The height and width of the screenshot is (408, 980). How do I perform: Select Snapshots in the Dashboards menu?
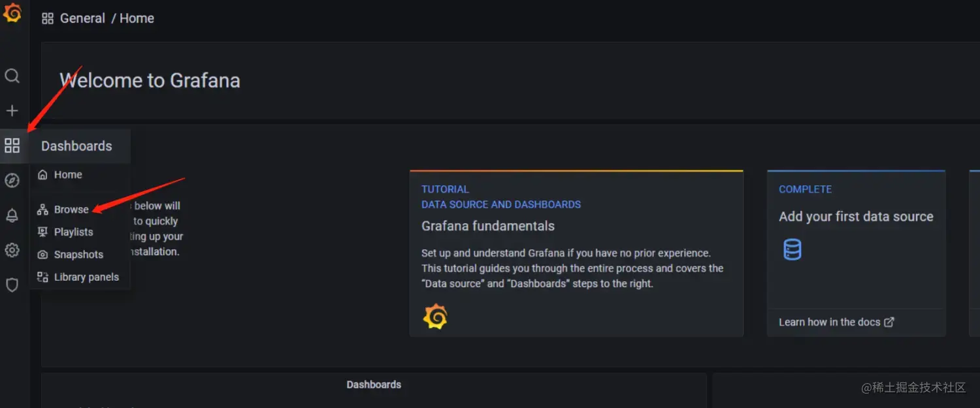80,255
